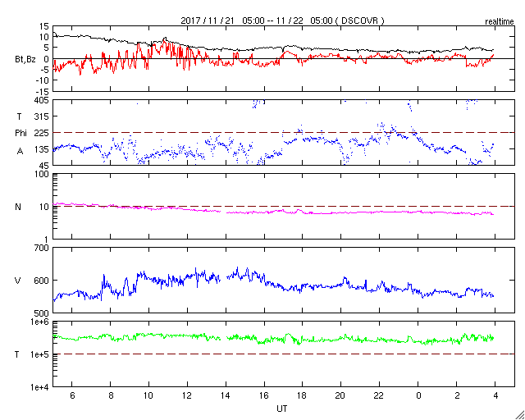Screen dimensions: 525x420
Task: Select the 'Phi' axis label
Action: pos(21,134)
